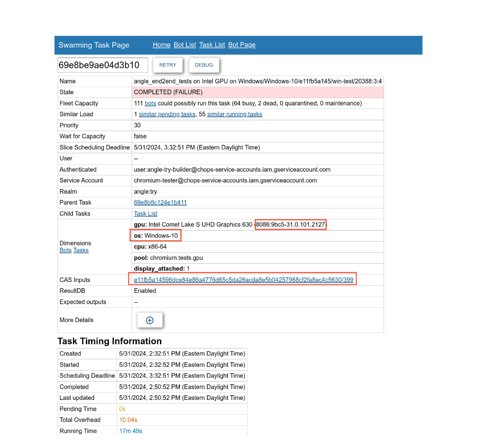Open Bot List in the header
This screenshot has height=448, width=477.
click(184, 45)
